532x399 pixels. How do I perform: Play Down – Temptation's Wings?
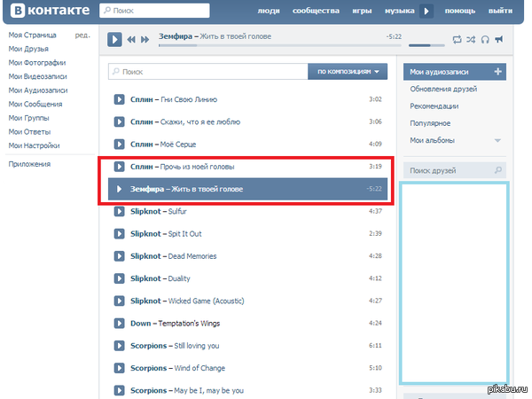[x=120, y=324]
